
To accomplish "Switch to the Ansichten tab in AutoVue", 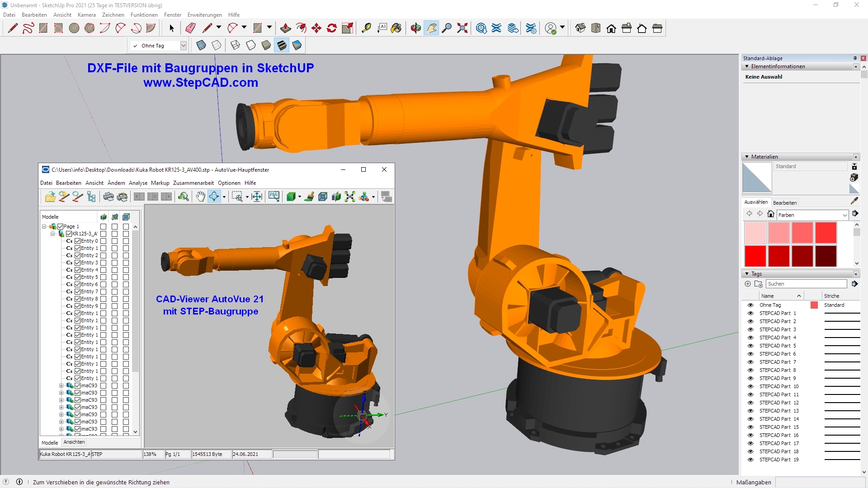I will click(74, 442).
